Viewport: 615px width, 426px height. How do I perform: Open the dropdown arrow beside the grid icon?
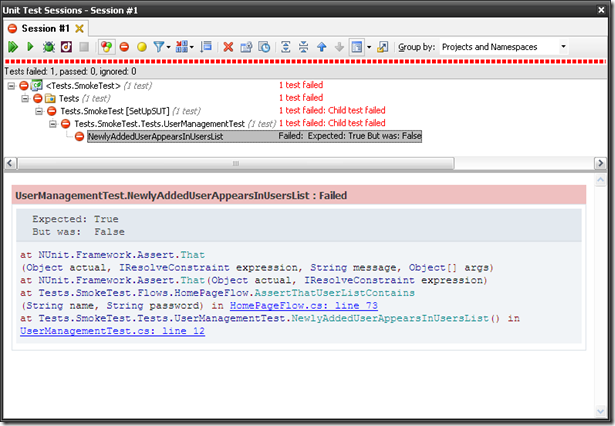(192, 47)
